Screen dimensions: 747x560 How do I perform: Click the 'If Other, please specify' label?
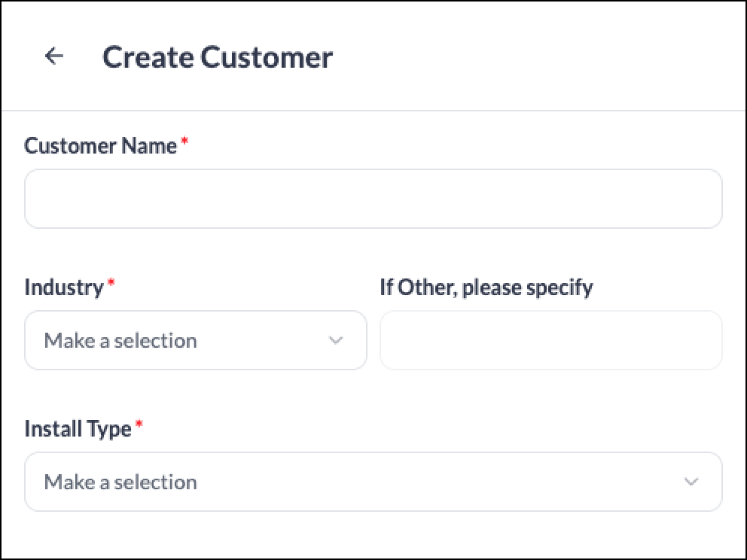pyautogui.click(x=486, y=288)
